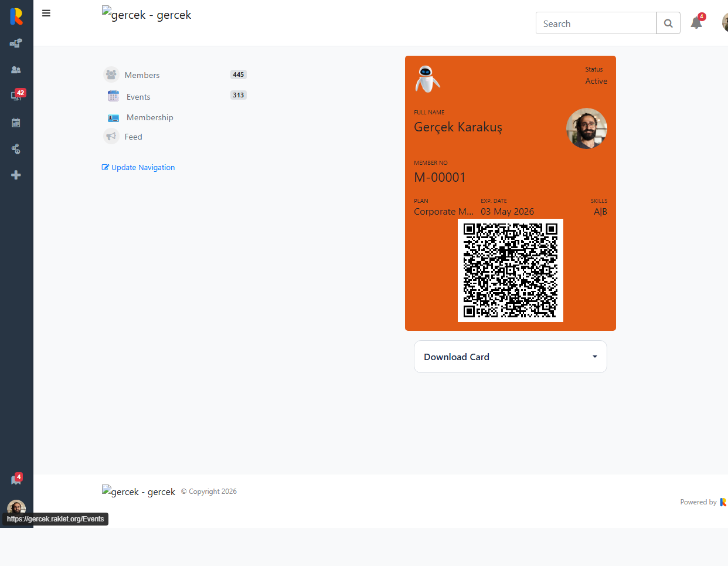Viewport: 728px width, 566px height.
Task: Click into the Search input field
Action: pyautogui.click(x=596, y=23)
